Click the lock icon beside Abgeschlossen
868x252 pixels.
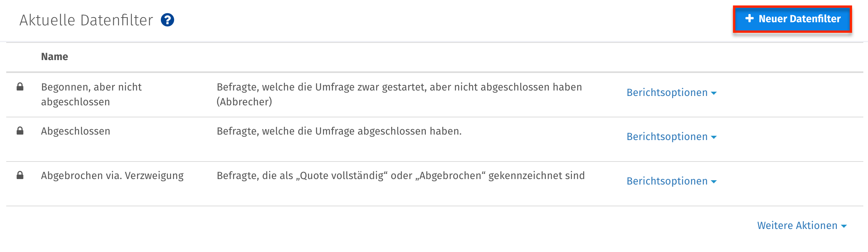pos(20,131)
